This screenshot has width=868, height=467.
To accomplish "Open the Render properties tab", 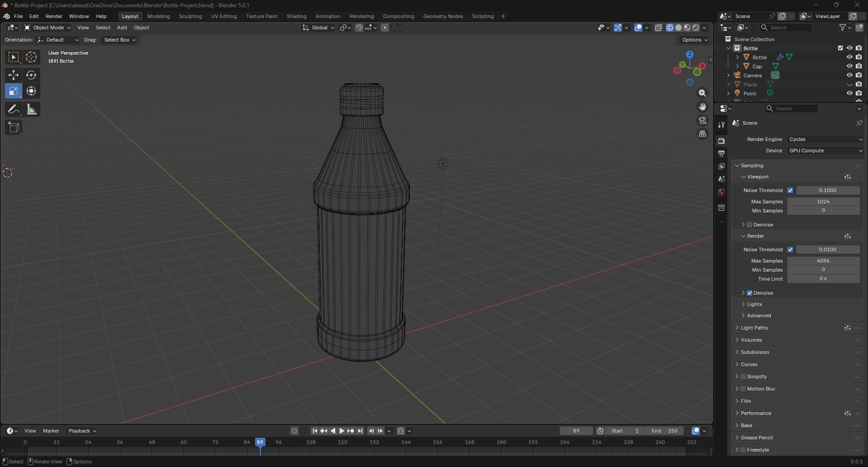I will [722, 141].
